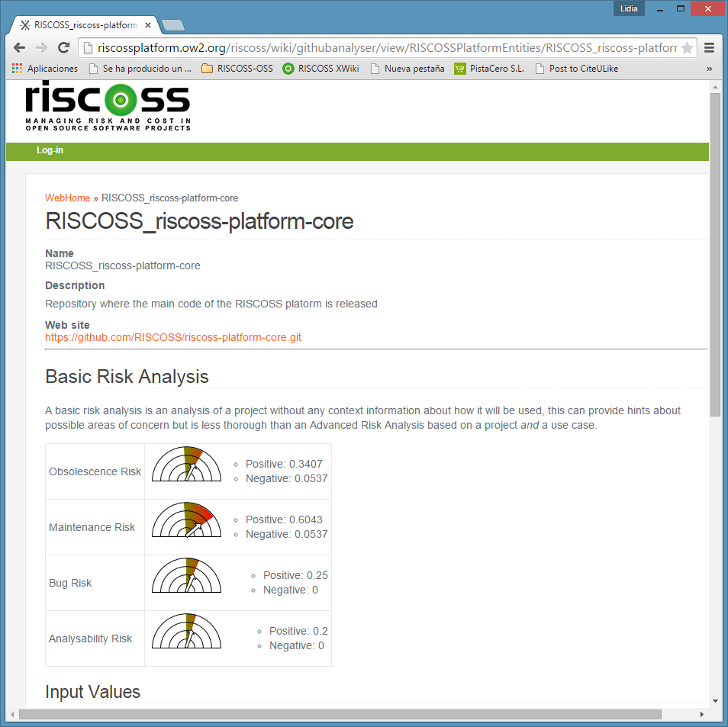Click the address bar URL field
Viewport: 728px width, 727px height.
[382, 48]
